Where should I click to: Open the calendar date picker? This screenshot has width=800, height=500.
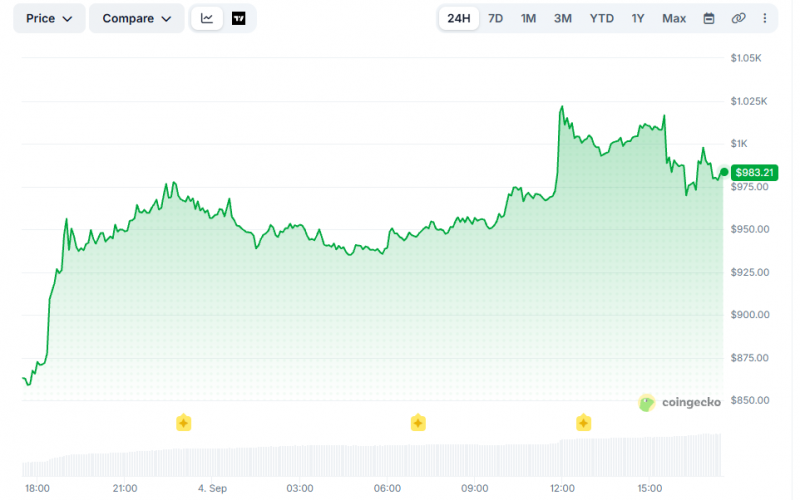(709, 19)
